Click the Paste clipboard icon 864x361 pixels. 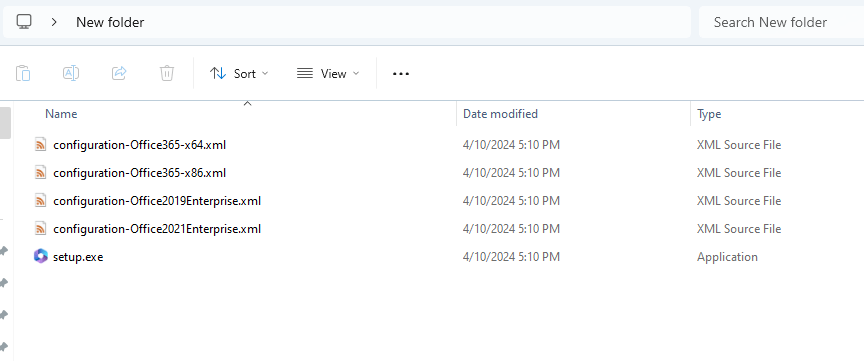pos(23,73)
